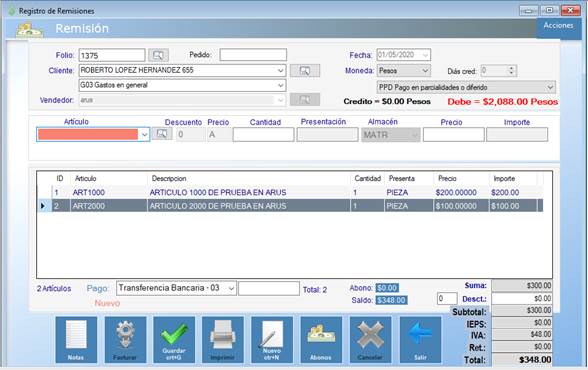The image size is (588, 370).
Task: Click the Días cred spinner
Action: point(511,70)
